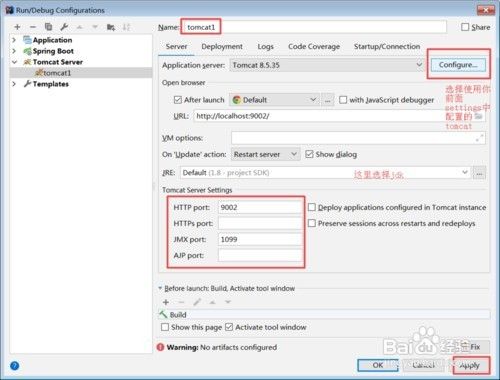Click the Cancel button
The height and width of the screenshot is (380, 500).
[423, 365]
